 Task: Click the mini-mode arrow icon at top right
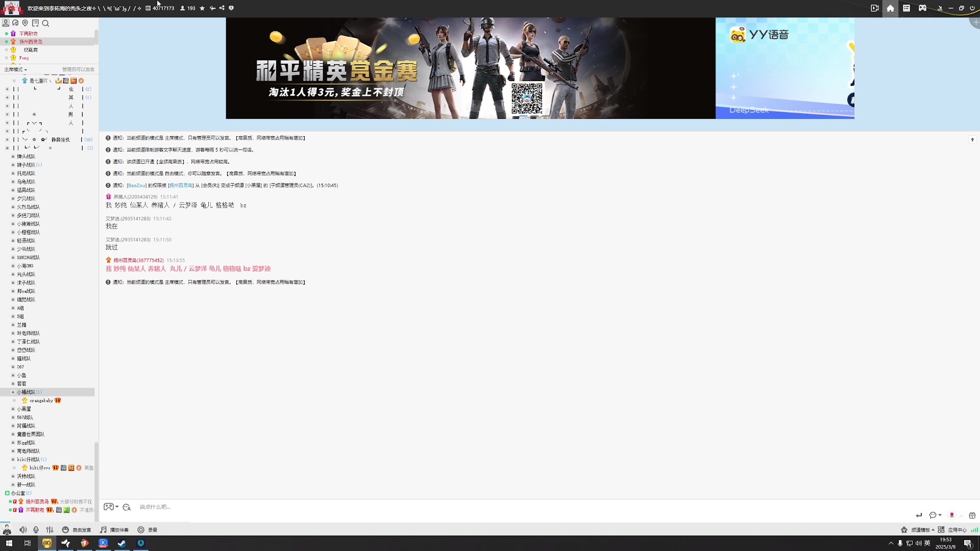tap(940, 8)
